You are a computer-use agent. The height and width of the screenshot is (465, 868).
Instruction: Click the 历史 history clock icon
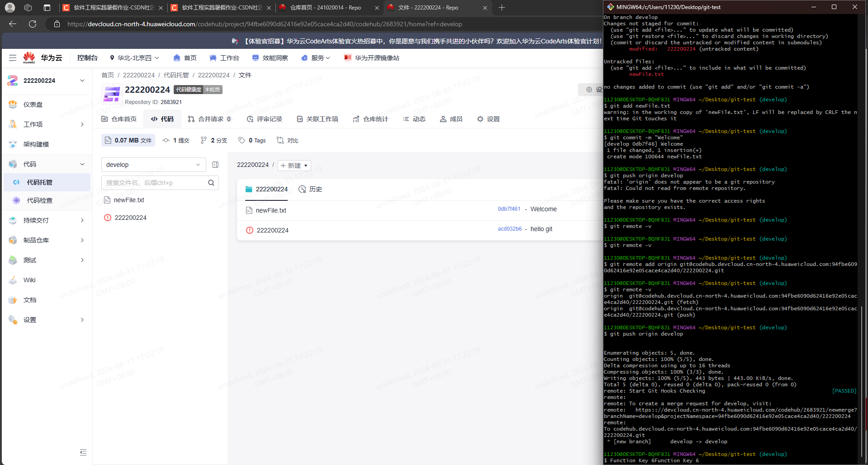303,189
